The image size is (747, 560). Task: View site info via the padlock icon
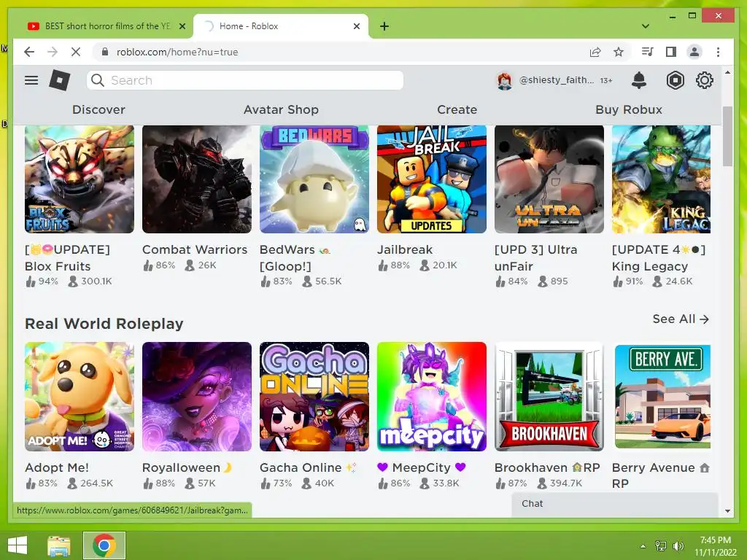(x=105, y=52)
